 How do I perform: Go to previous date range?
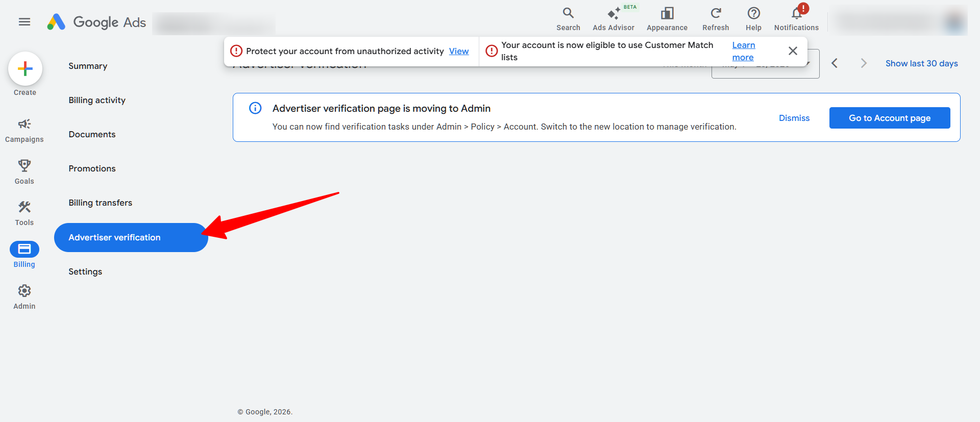click(835, 63)
